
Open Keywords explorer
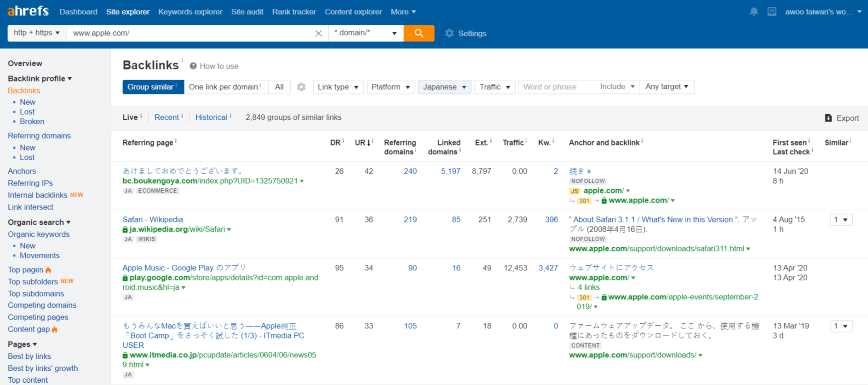click(x=190, y=12)
